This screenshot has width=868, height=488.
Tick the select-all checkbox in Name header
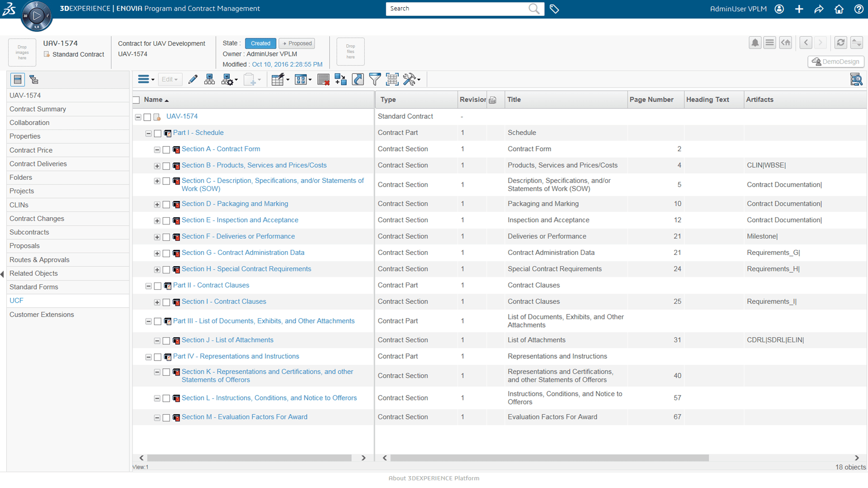click(136, 100)
